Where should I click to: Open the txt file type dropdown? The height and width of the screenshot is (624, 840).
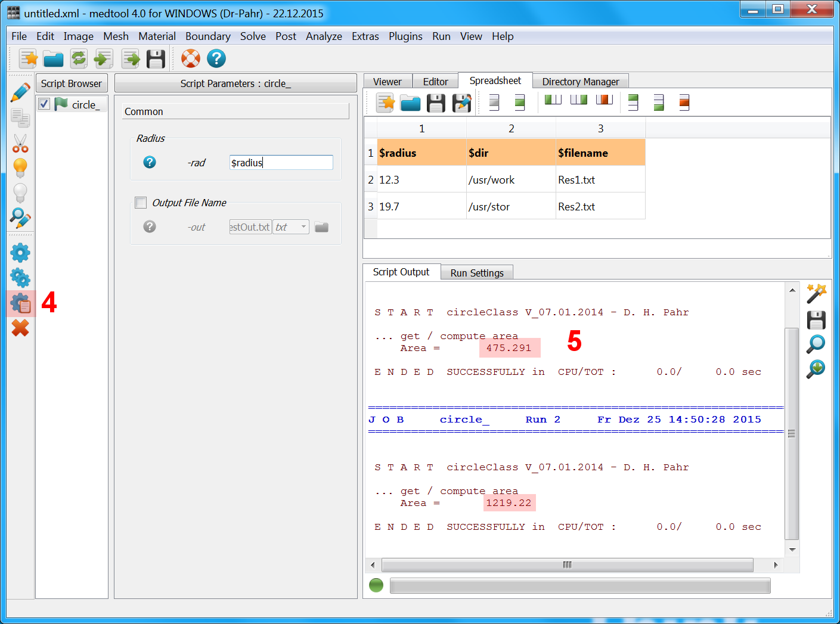tap(291, 226)
